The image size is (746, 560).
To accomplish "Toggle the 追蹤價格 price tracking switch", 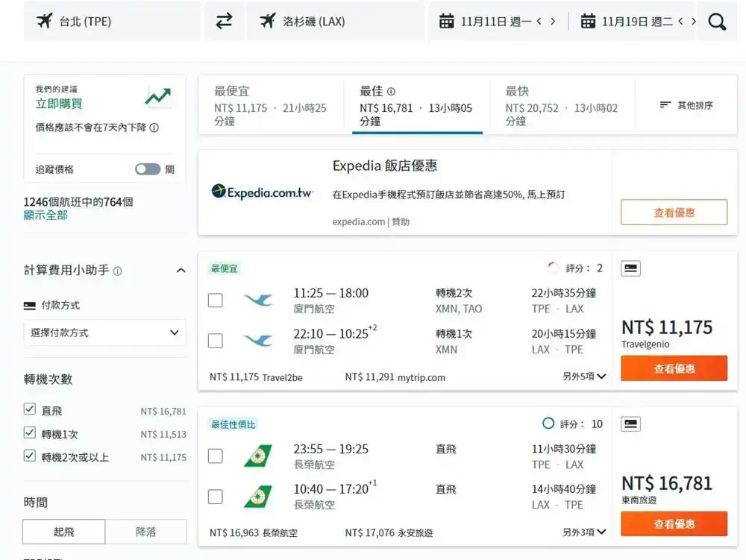I will pyautogui.click(x=148, y=169).
